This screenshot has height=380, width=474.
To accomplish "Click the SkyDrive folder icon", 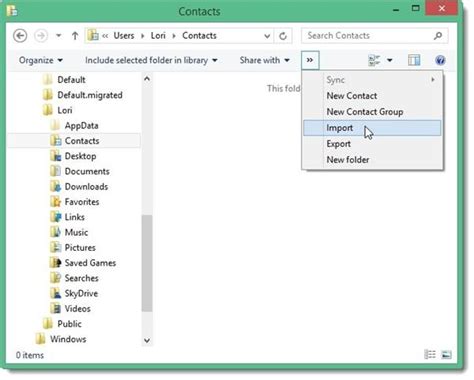I will pyautogui.click(x=56, y=294).
